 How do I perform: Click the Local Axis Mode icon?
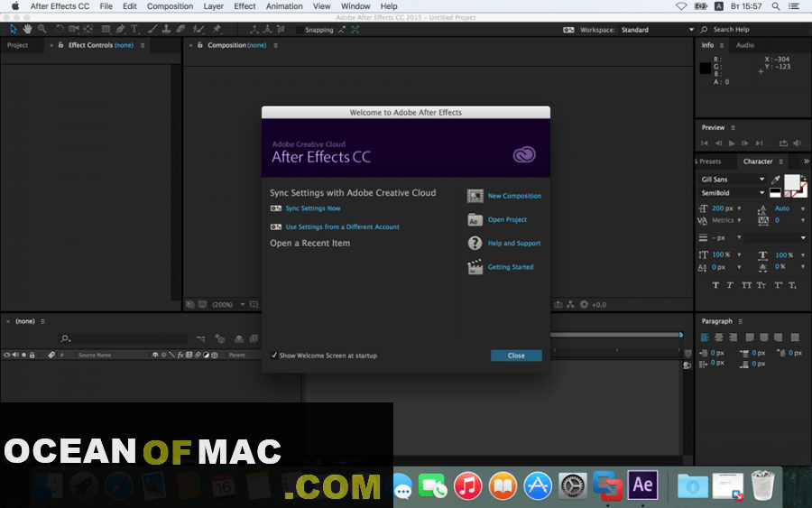click(254, 30)
